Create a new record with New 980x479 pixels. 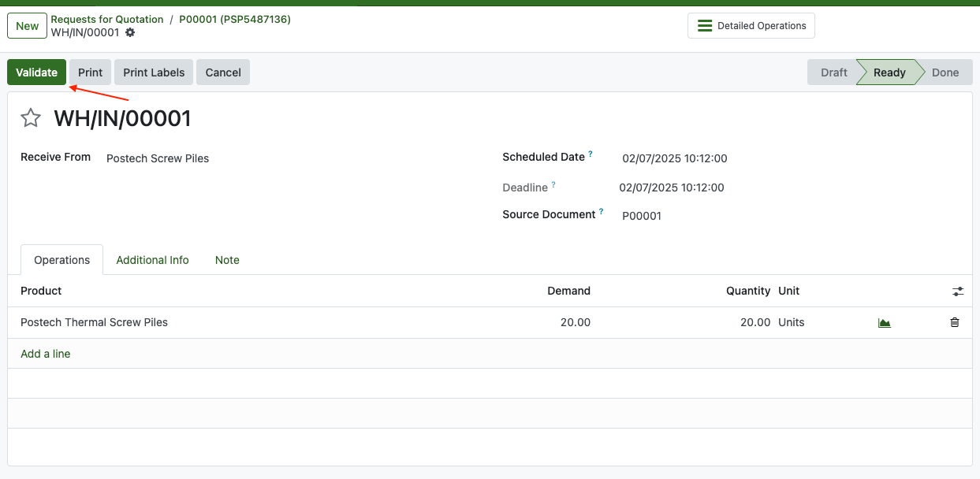click(27, 26)
